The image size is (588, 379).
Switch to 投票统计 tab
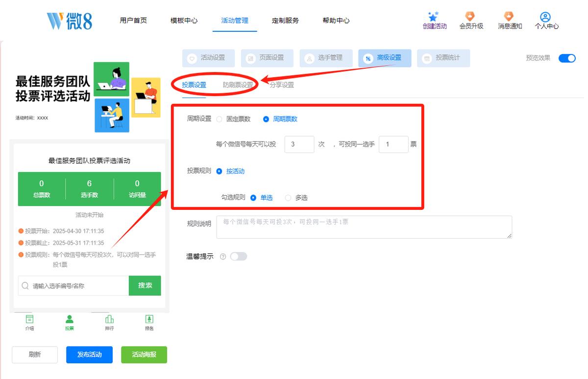point(443,58)
